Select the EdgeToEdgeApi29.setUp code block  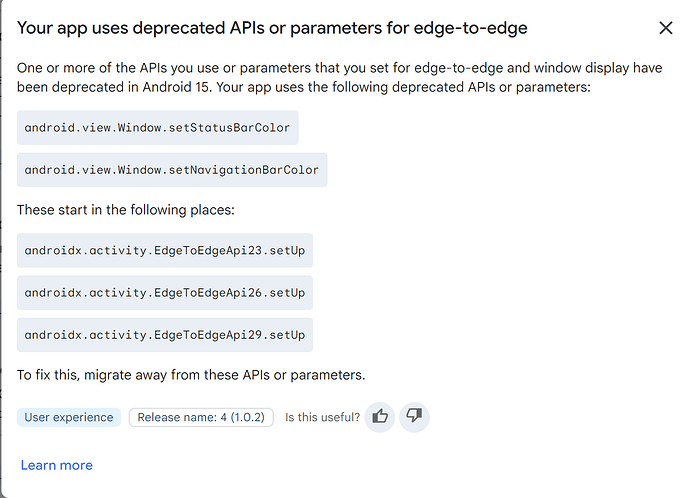pos(165,335)
